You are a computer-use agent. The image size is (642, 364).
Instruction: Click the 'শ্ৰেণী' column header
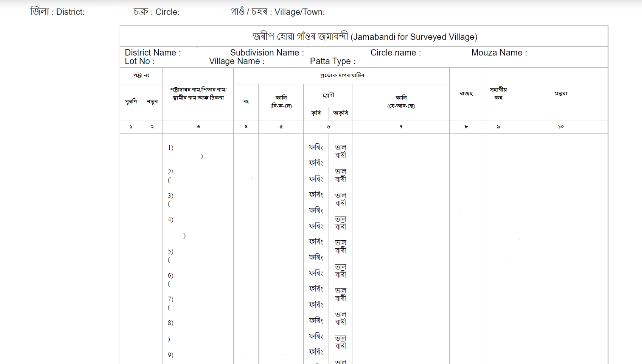click(328, 95)
